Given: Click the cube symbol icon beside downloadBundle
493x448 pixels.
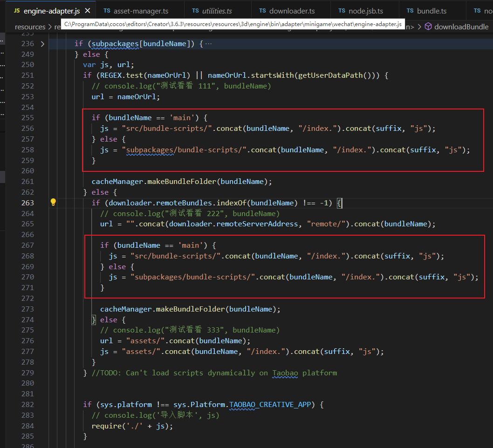Looking at the screenshot, I should click(x=428, y=27).
